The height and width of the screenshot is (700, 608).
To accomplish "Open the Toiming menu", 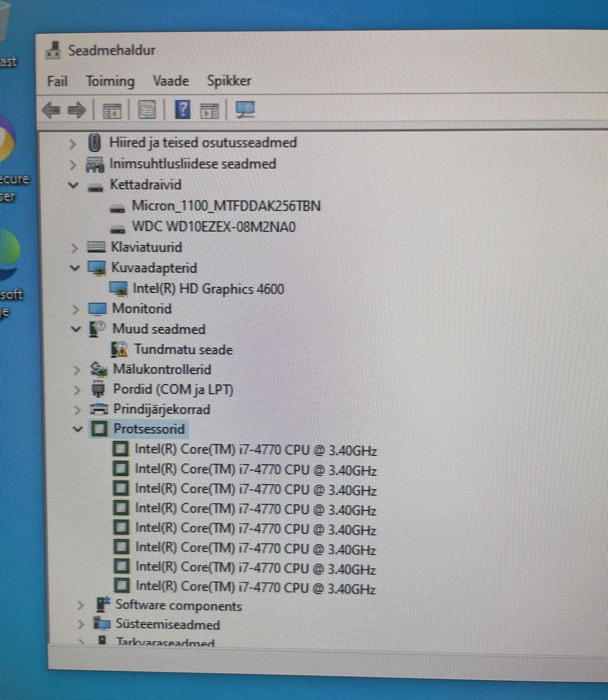I will click(110, 82).
